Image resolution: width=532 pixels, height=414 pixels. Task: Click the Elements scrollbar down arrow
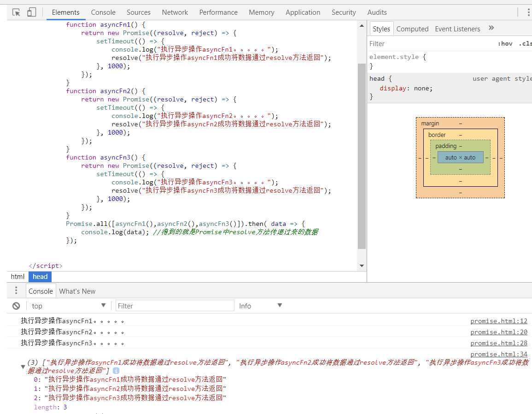(x=362, y=266)
